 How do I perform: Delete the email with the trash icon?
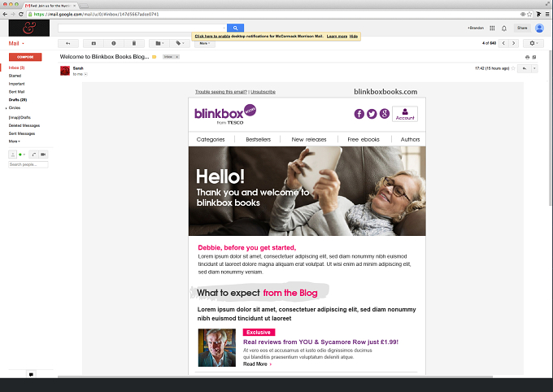point(134,43)
